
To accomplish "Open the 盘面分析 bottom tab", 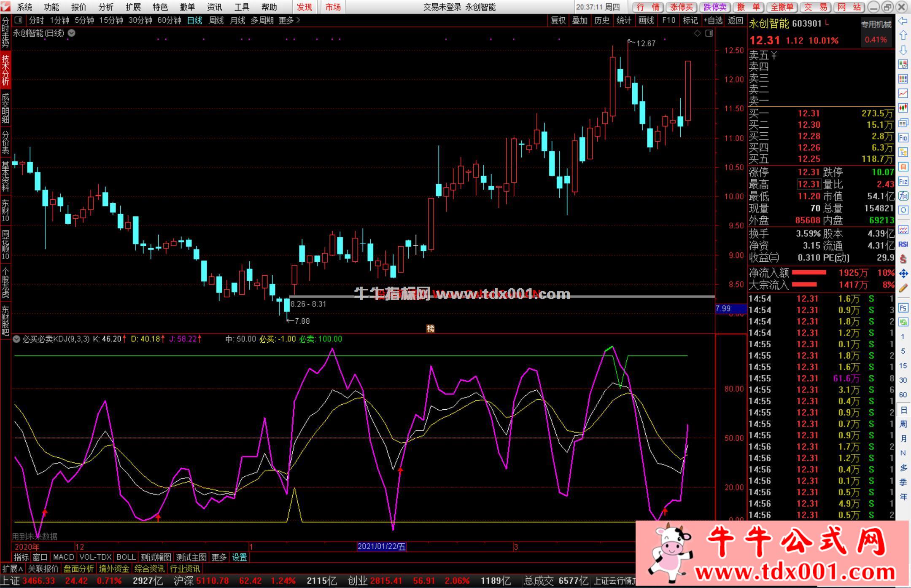I will (x=79, y=569).
